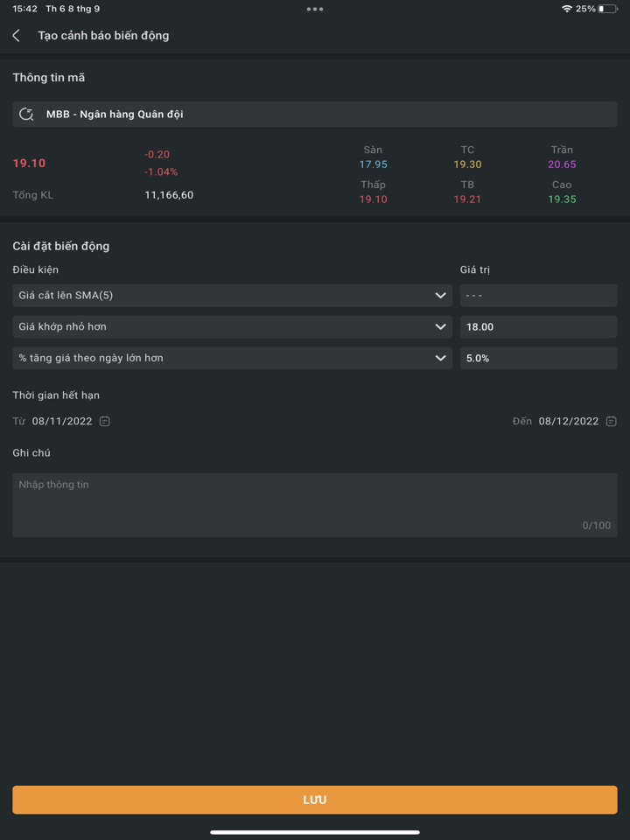630x840 pixels.
Task: Tap the battery status icon
Action: 607,9
